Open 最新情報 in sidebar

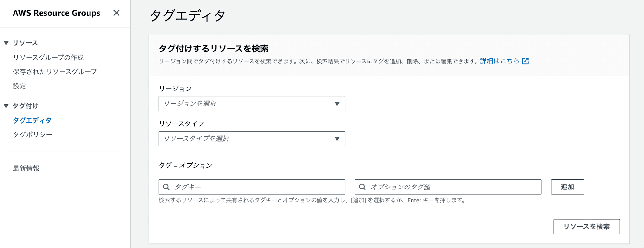(x=26, y=168)
